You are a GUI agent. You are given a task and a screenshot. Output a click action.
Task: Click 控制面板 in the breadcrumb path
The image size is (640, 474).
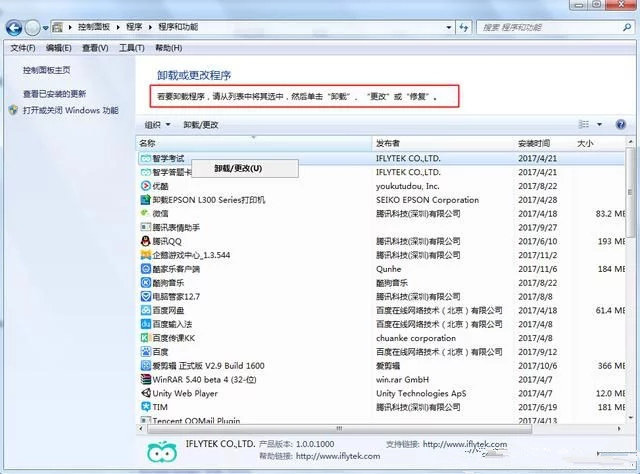[x=94, y=27]
